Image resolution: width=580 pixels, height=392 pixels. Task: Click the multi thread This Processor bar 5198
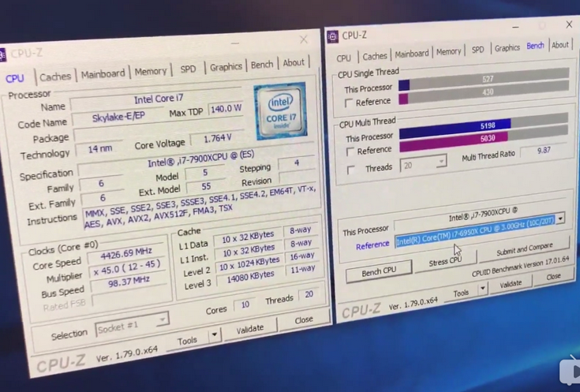pyautogui.click(x=484, y=126)
